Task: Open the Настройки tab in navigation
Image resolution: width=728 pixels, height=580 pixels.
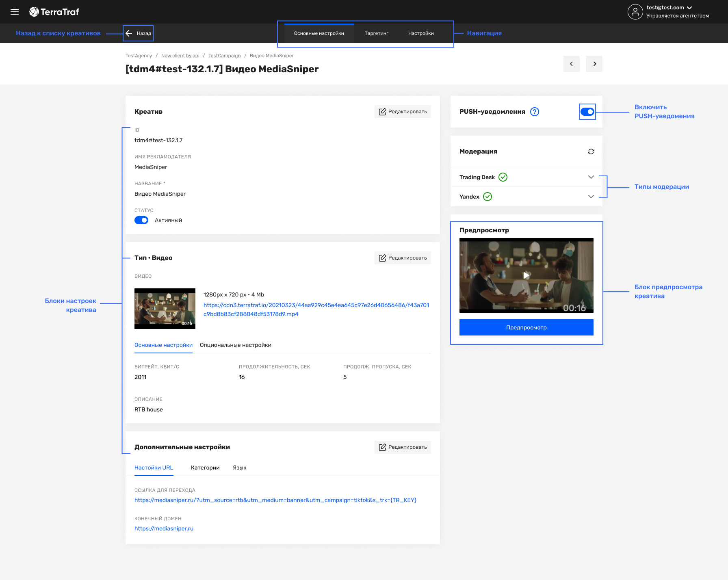Action: click(421, 33)
